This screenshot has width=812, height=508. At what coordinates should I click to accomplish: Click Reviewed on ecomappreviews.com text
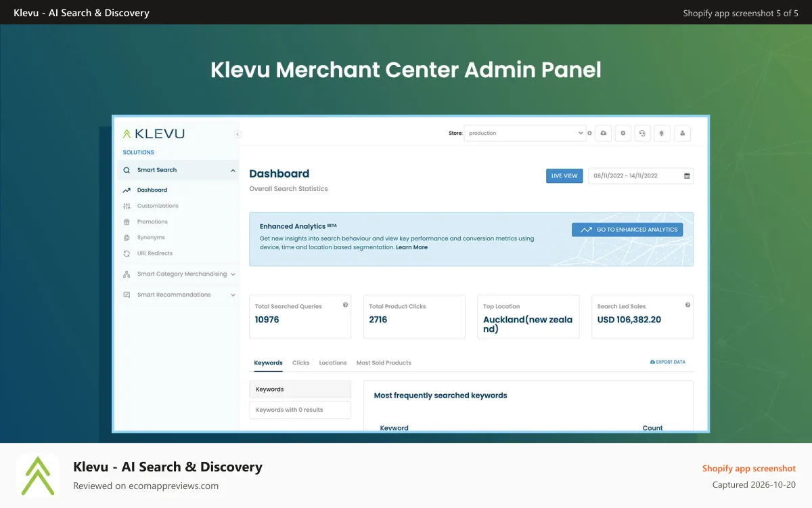(145, 486)
